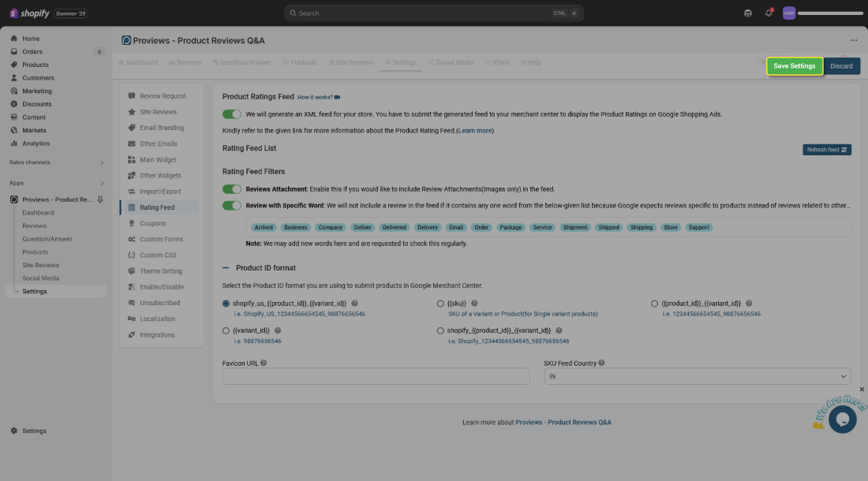Open Main Widget settings menu item
This screenshot has height=481, width=868.
point(159,160)
